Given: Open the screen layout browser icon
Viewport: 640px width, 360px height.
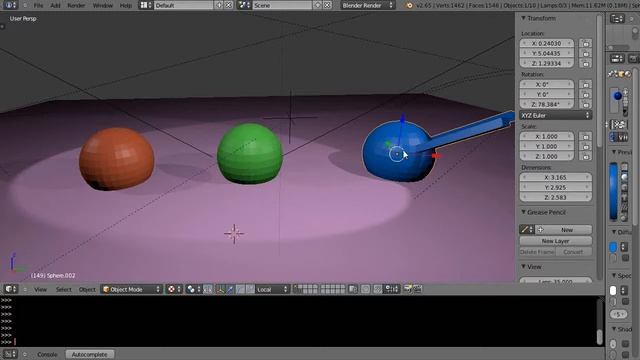Looking at the screenshot, I should click(146, 5).
